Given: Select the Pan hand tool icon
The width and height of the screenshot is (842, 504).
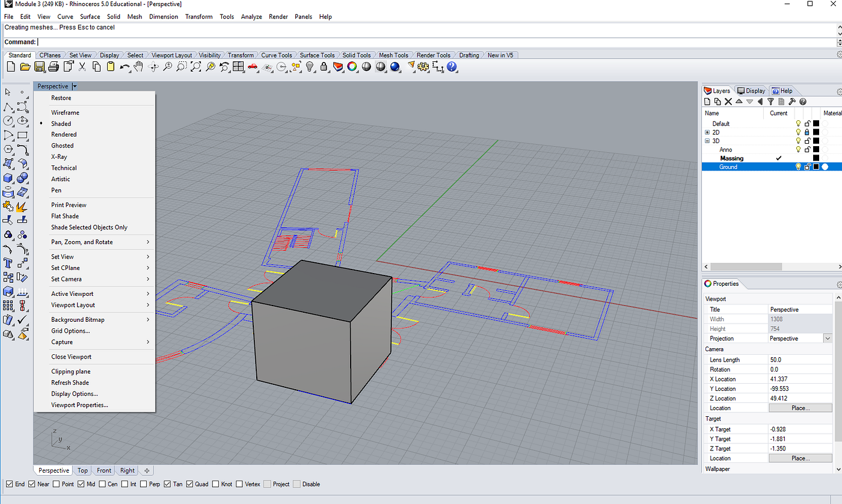Looking at the screenshot, I should coord(139,67).
